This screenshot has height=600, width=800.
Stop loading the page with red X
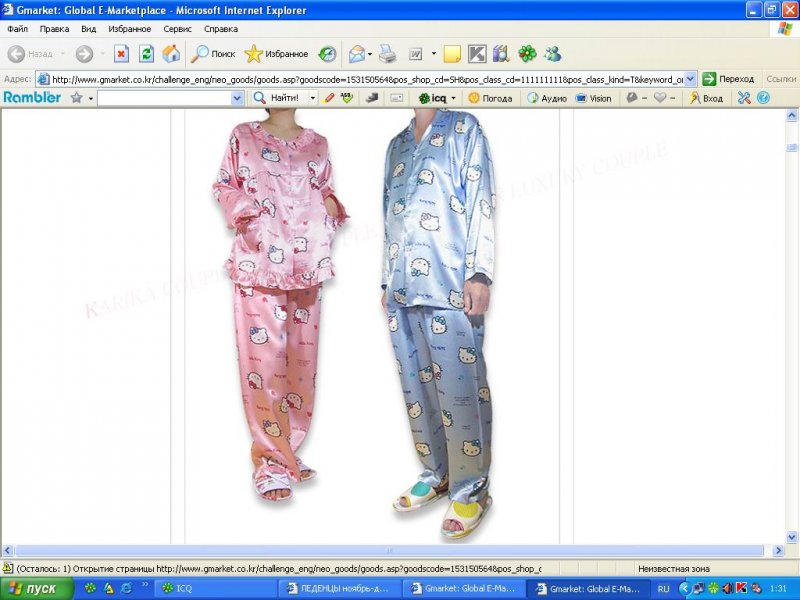point(121,54)
